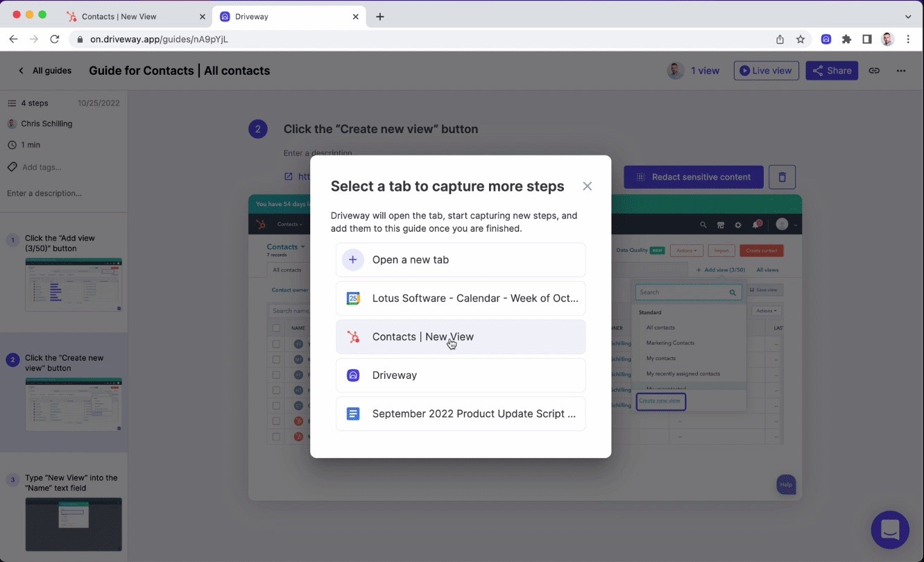The height and width of the screenshot is (562, 924).
Task: Click the Google Calendar icon in the list
Action: 353,298
